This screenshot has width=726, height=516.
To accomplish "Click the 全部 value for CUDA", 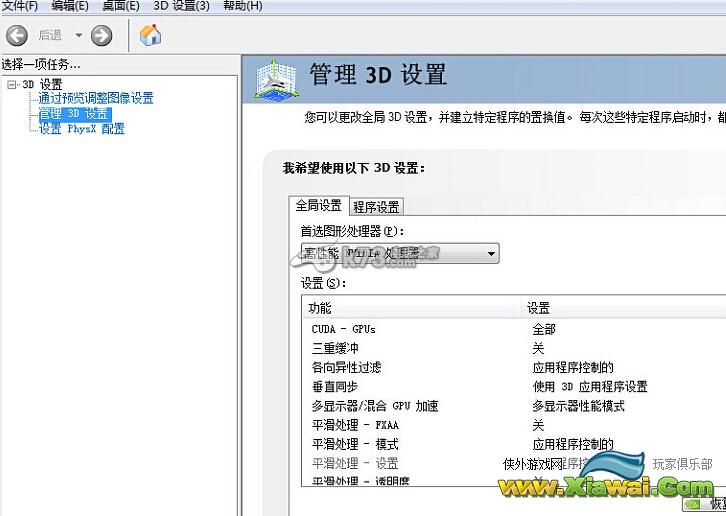I will coord(544,329).
